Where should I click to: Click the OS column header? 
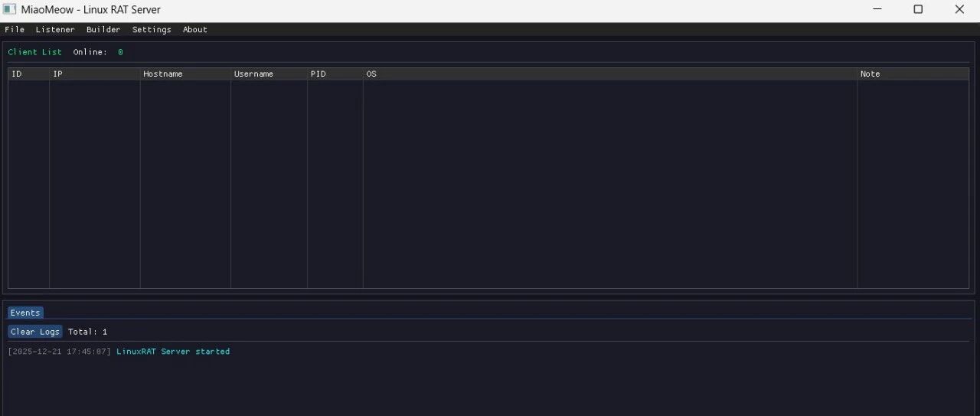pos(610,74)
